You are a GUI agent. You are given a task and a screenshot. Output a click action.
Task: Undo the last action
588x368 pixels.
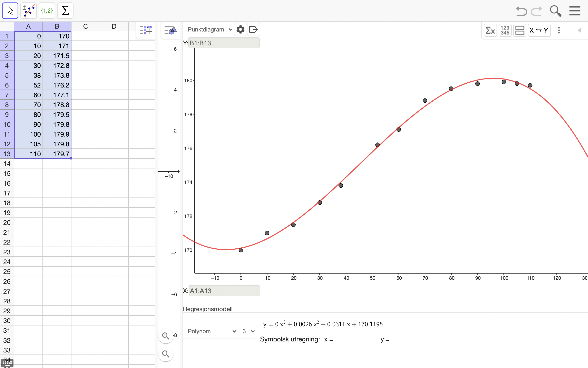click(521, 11)
